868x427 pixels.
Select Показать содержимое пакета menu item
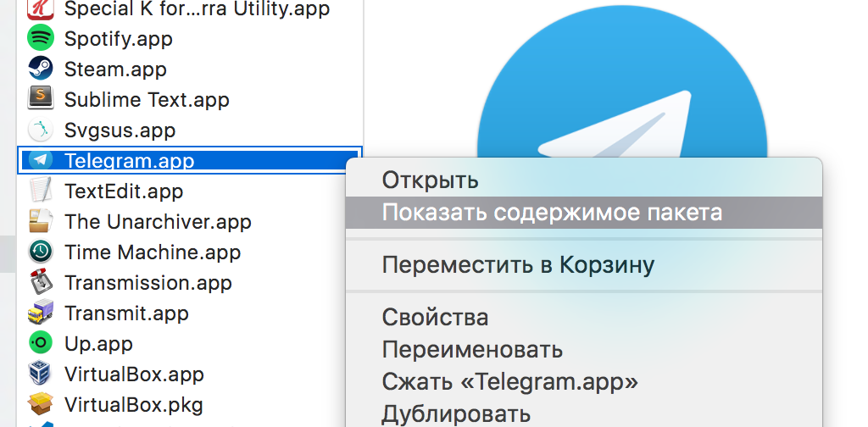click(552, 212)
